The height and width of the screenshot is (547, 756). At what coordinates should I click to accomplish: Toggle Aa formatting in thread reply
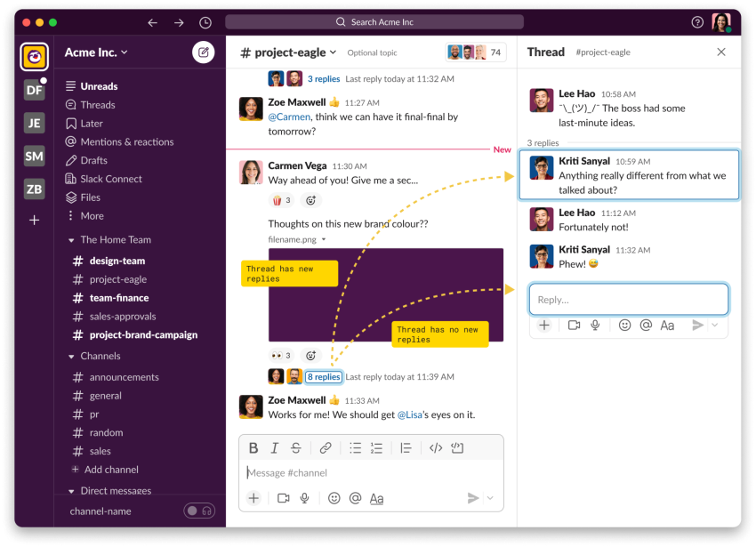tap(667, 326)
